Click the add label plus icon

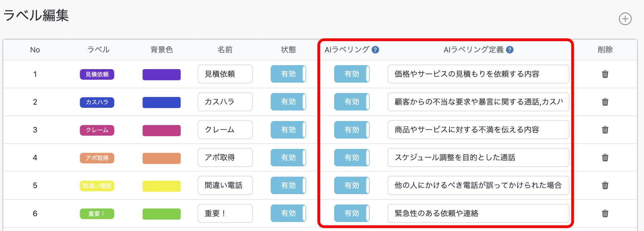(625, 19)
